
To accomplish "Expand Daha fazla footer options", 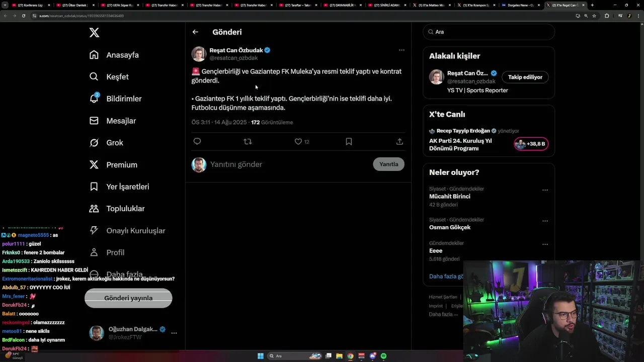I will 443,314.
